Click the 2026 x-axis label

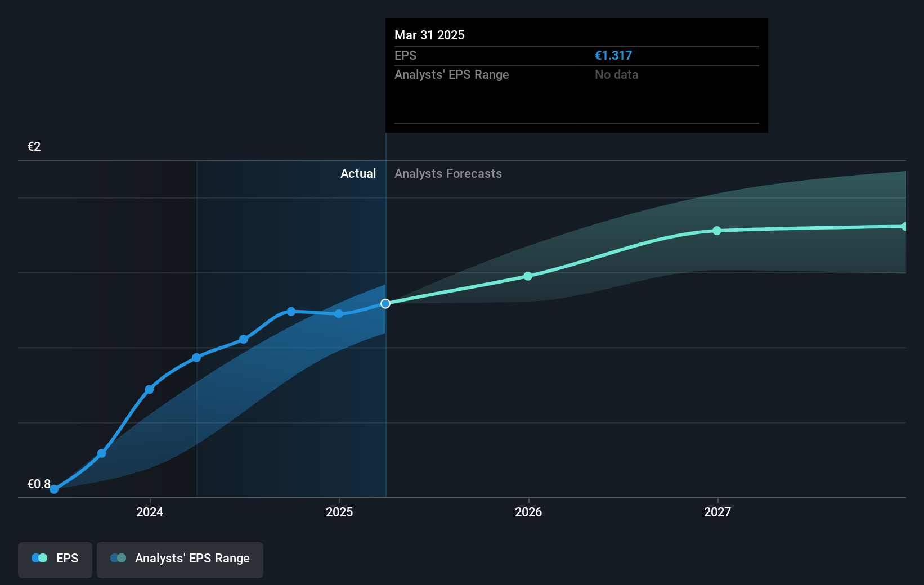click(528, 512)
